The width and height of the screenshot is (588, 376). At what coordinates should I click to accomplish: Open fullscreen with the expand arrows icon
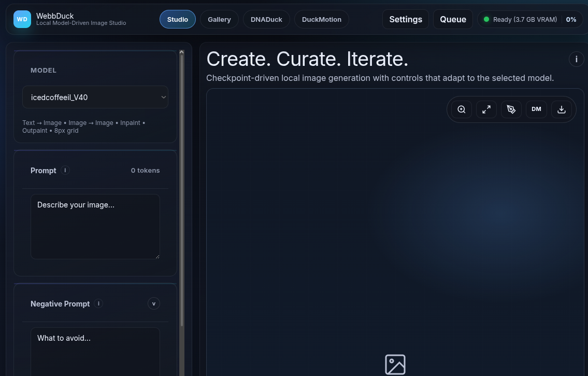486,109
